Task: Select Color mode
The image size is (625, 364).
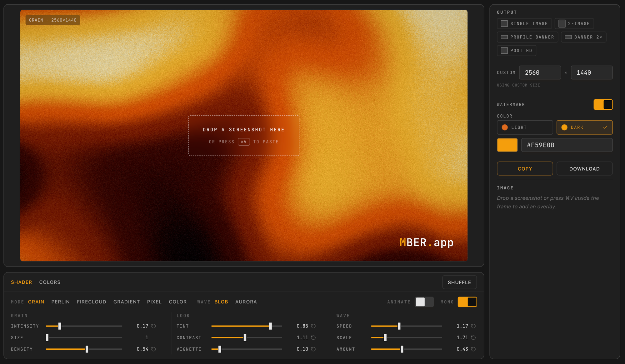Action: (x=178, y=302)
